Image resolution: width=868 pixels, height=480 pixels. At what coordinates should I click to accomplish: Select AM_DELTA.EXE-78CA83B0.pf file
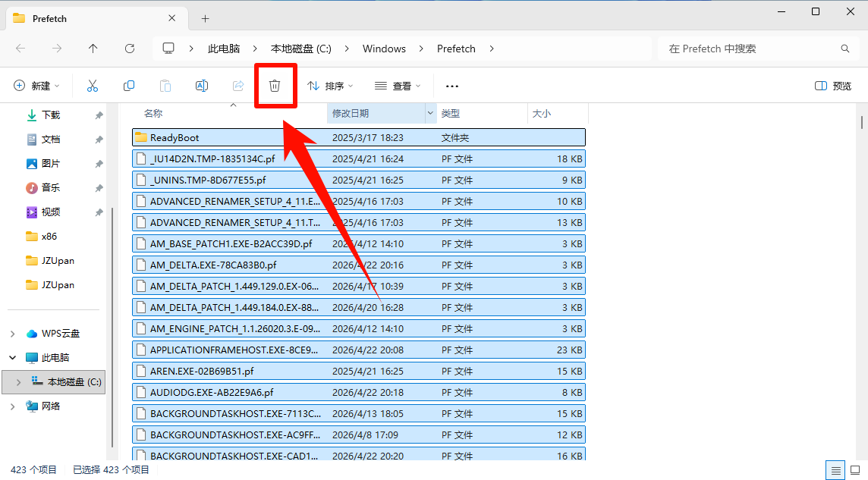[359, 265]
